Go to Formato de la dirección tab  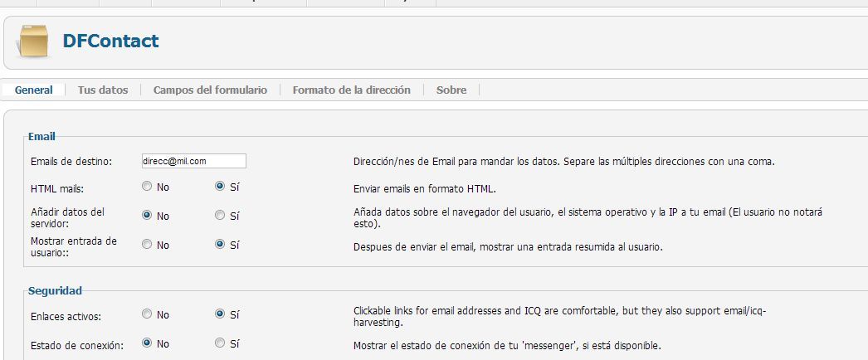[352, 90]
